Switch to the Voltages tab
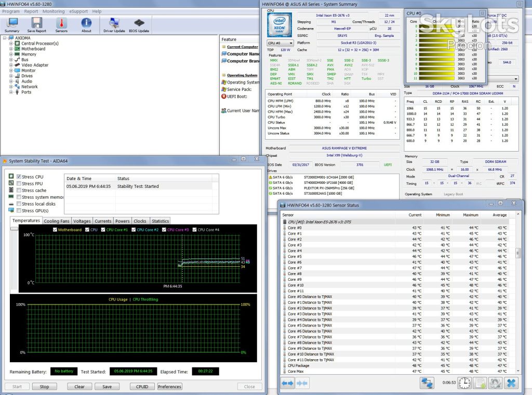 (x=82, y=221)
